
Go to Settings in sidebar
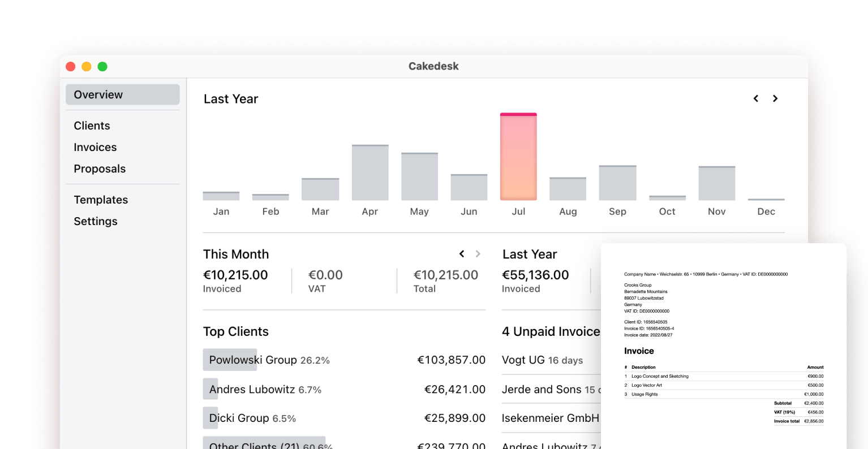96,221
